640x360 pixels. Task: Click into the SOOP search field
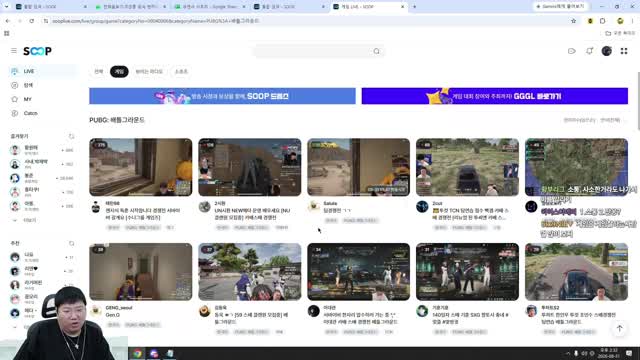coord(313,51)
